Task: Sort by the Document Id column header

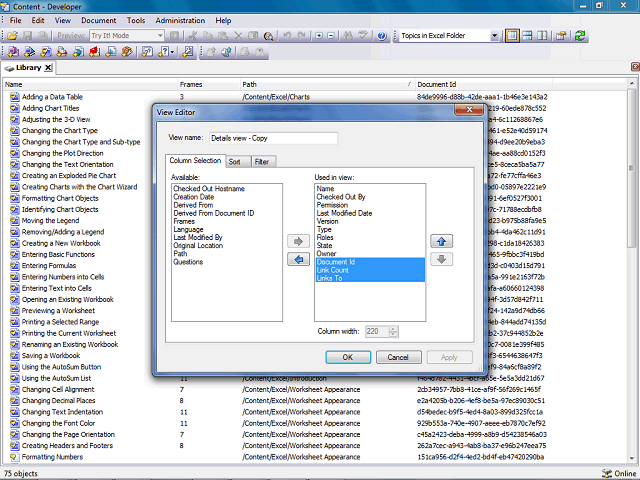Action: pyautogui.click(x=484, y=84)
